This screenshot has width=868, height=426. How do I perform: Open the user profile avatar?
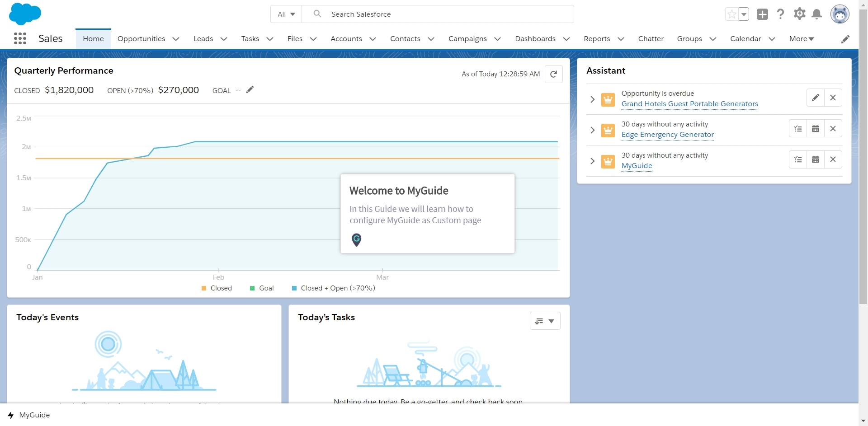(x=840, y=14)
